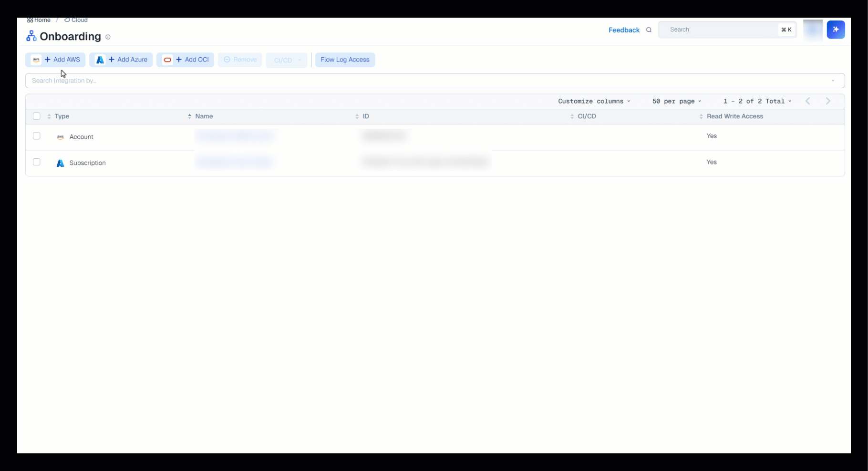Open the Customize columns dropdown
Viewport: 868px width, 471px height.
tap(594, 101)
